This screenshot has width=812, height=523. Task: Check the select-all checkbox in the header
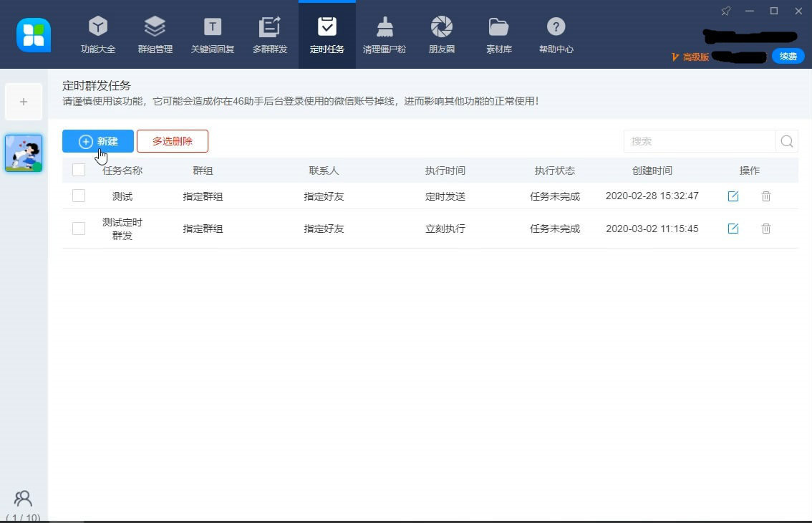[78, 170]
